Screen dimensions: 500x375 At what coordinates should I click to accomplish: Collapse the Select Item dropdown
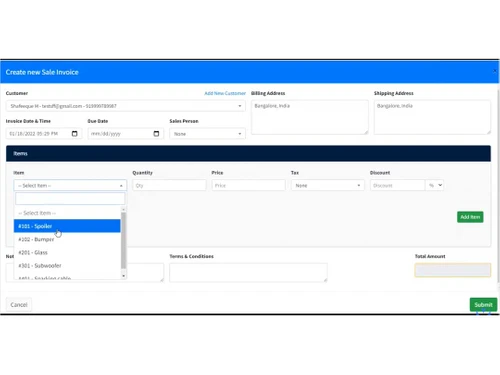70,185
